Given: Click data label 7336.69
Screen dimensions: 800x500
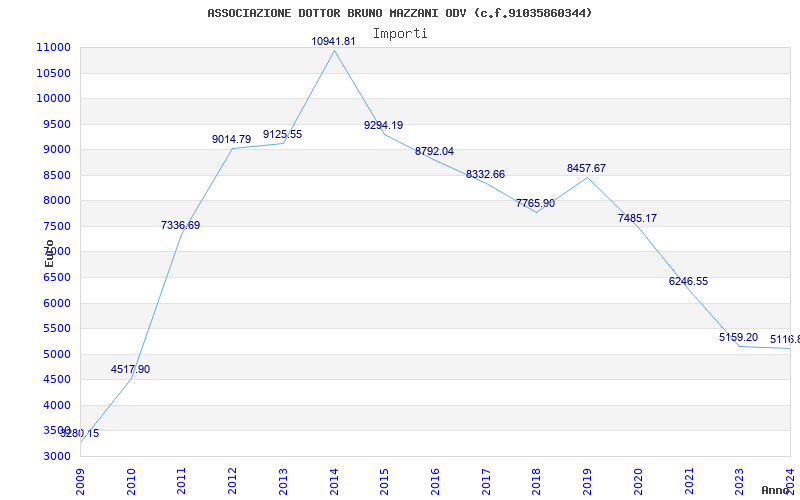Looking at the screenshot, I should [x=181, y=225].
